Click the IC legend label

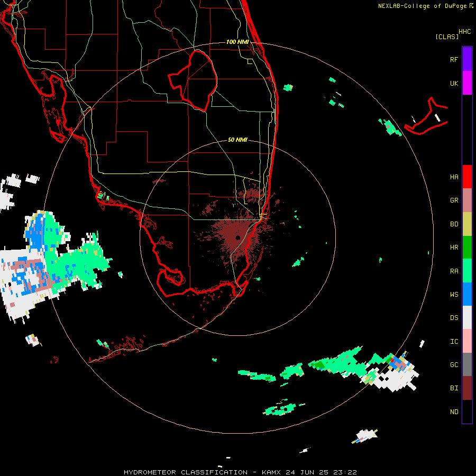point(454,342)
